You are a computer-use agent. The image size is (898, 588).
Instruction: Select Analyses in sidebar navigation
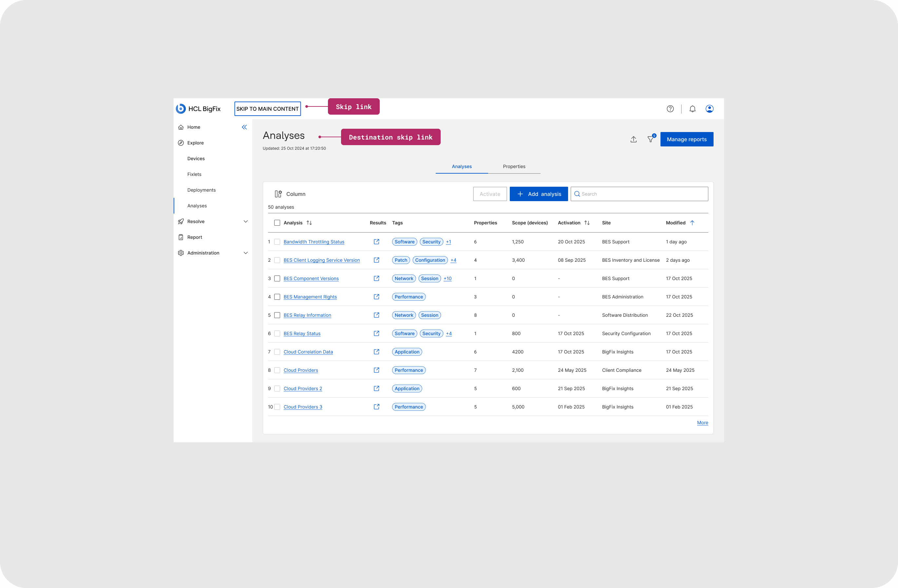tap(197, 206)
